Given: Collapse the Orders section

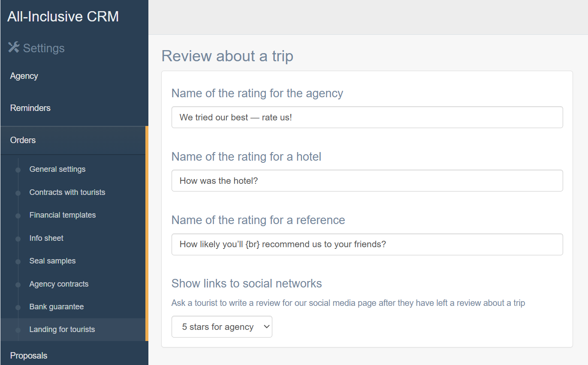Looking at the screenshot, I should [74, 140].
